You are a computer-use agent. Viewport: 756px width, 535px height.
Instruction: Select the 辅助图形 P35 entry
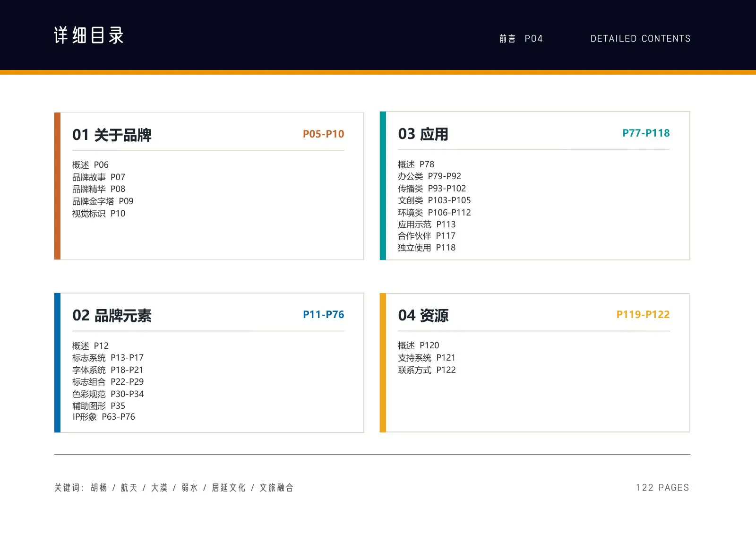pyautogui.click(x=99, y=406)
